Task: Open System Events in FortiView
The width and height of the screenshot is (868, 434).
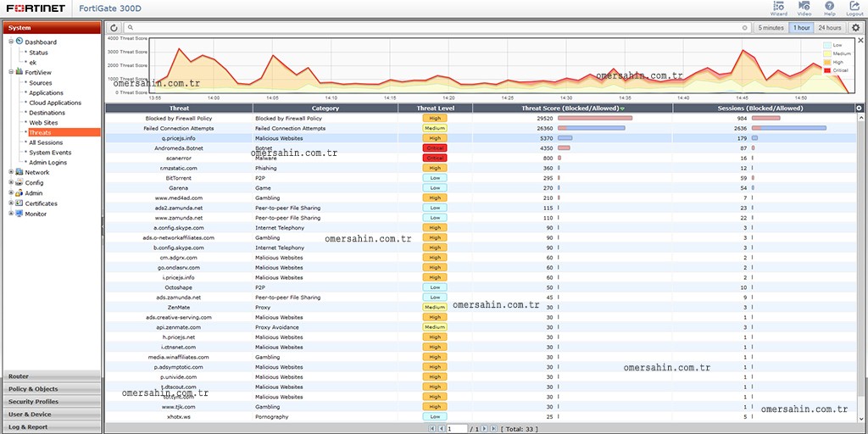Action: [x=50, y=153]
